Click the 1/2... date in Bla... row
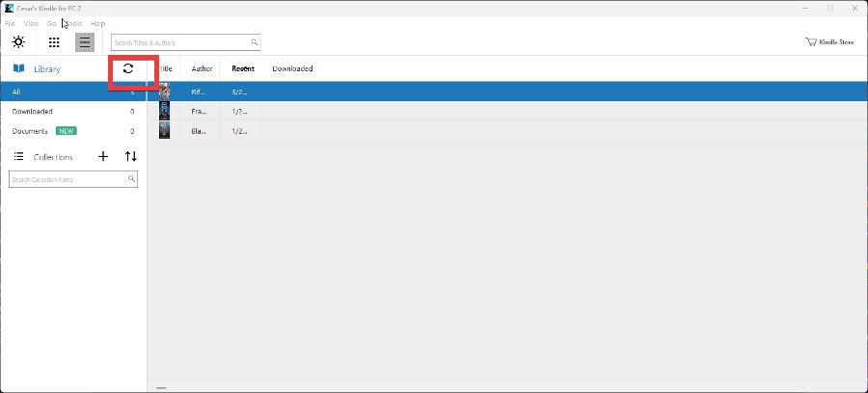This screenshot has height=393, width=868. click(x=239, y=131)
